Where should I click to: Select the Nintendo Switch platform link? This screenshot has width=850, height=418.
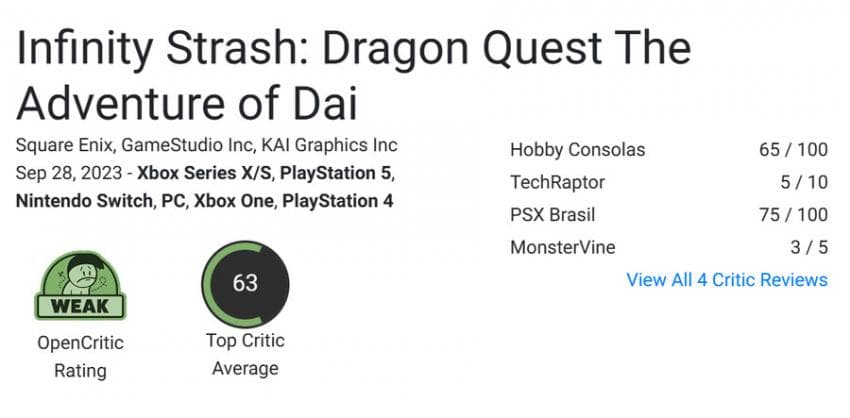point(84,201)
